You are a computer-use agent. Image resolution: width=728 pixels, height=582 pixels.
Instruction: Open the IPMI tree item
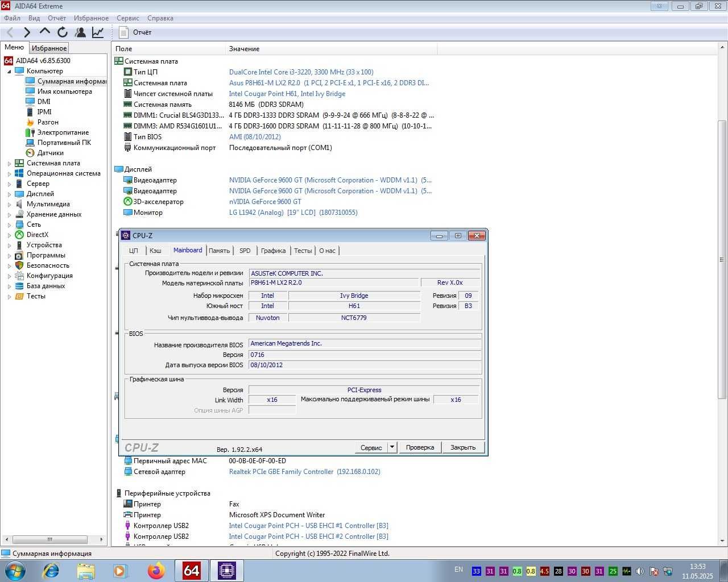point(44,112)
